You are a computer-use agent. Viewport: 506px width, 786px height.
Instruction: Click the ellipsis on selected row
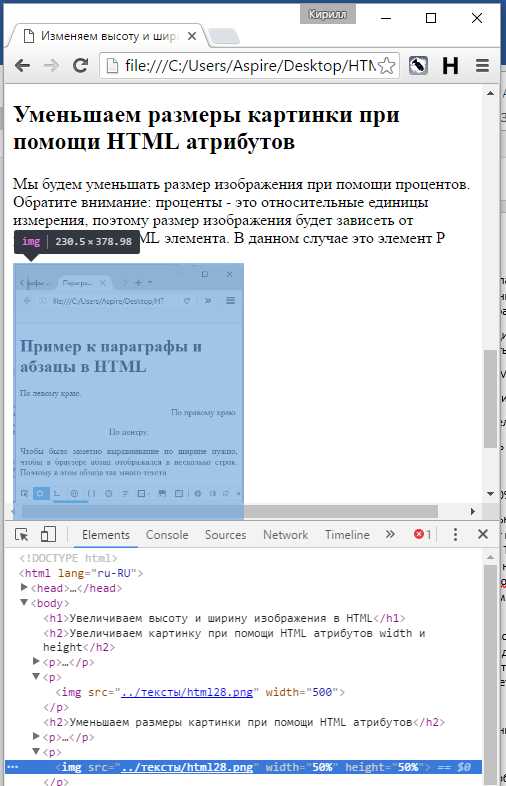coord(12,767)
